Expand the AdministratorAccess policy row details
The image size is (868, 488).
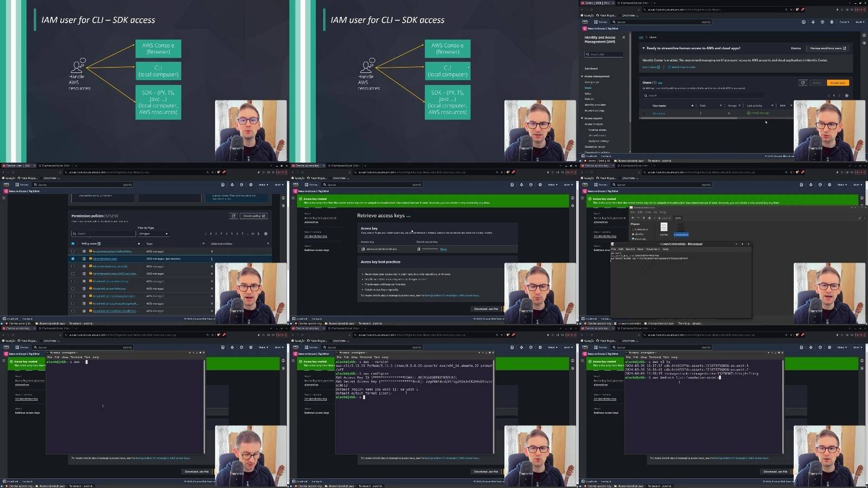pyautogui.click(x=84, y=259)
